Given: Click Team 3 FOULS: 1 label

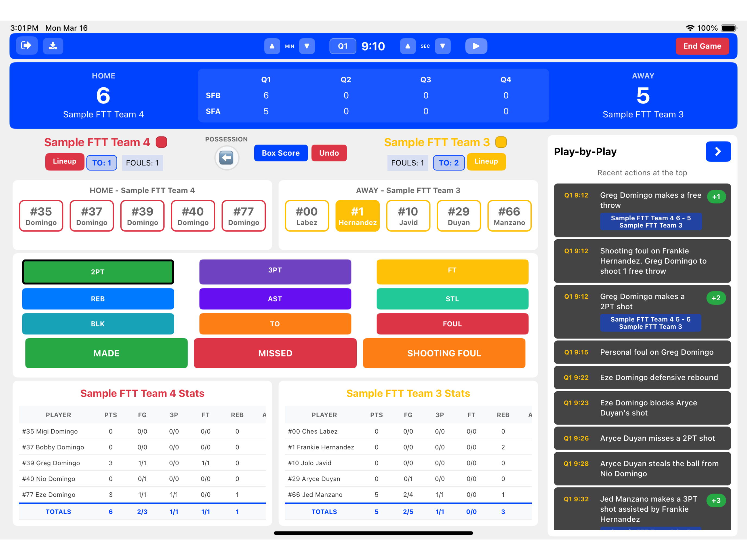Looking at the screenshot, I should tap(408, 163).
